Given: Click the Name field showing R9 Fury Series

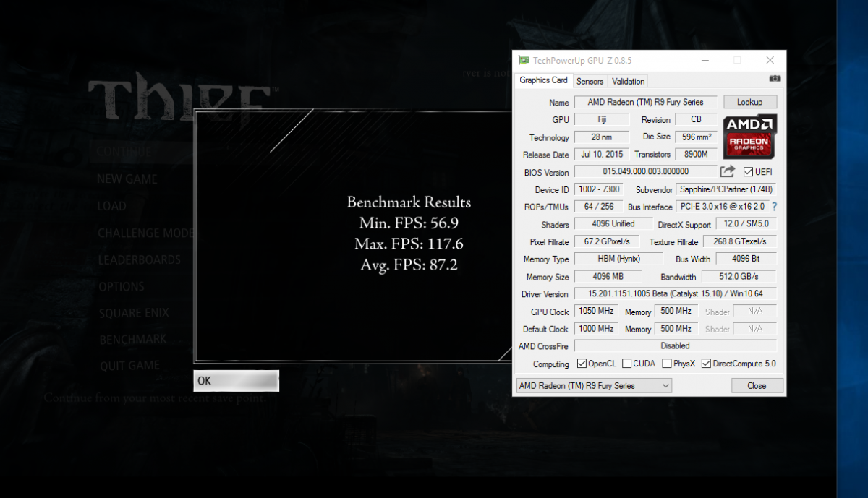Looking at the screenshot, I should 645,102.
